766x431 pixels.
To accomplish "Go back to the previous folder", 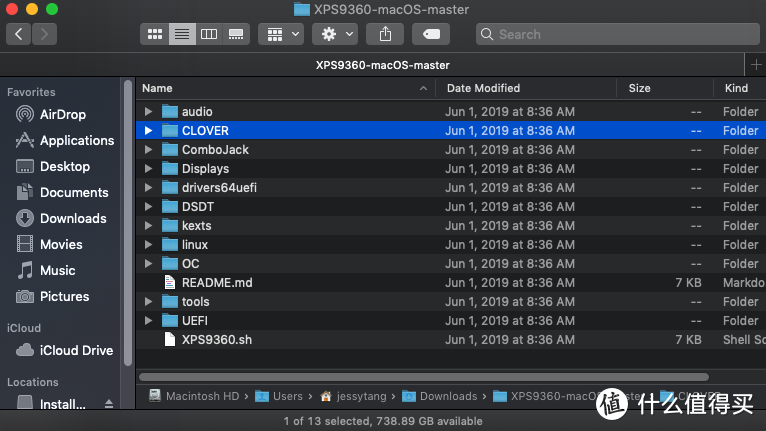I will click(19, 34).
